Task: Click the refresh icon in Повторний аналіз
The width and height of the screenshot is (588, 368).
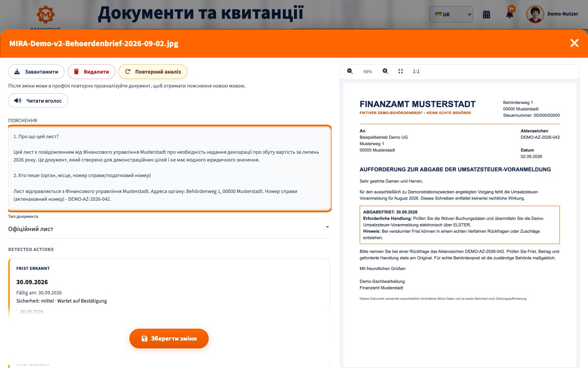Action: tap(127, 72)
